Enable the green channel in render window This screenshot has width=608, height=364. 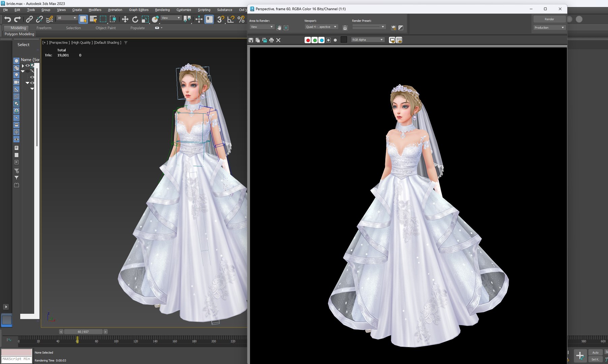coord(315,40)
